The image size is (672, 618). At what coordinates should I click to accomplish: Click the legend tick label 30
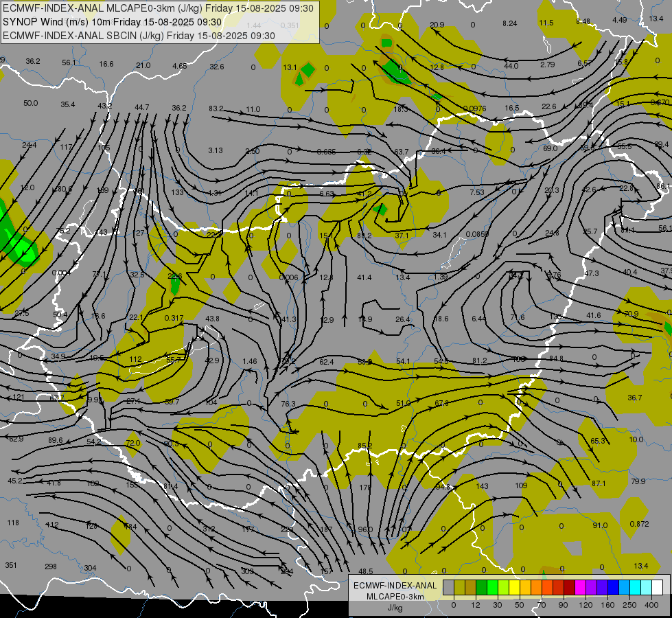coord(497,605)
